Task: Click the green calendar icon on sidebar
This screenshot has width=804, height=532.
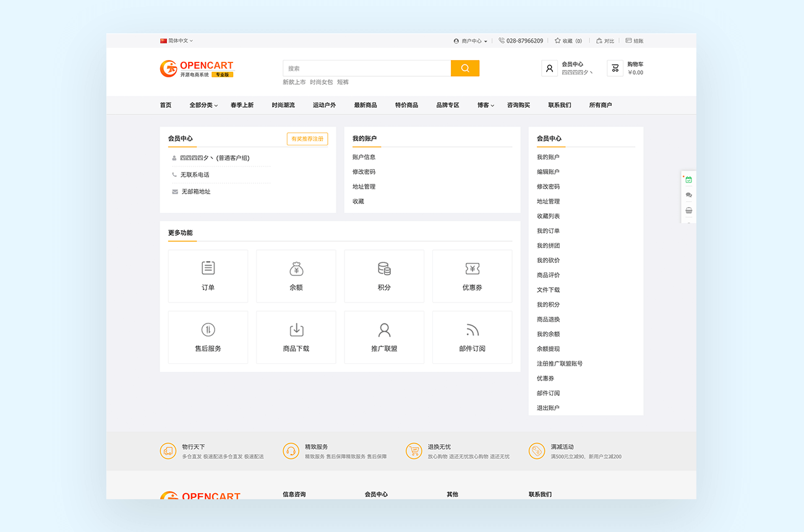Action: (x=688, y=180)
